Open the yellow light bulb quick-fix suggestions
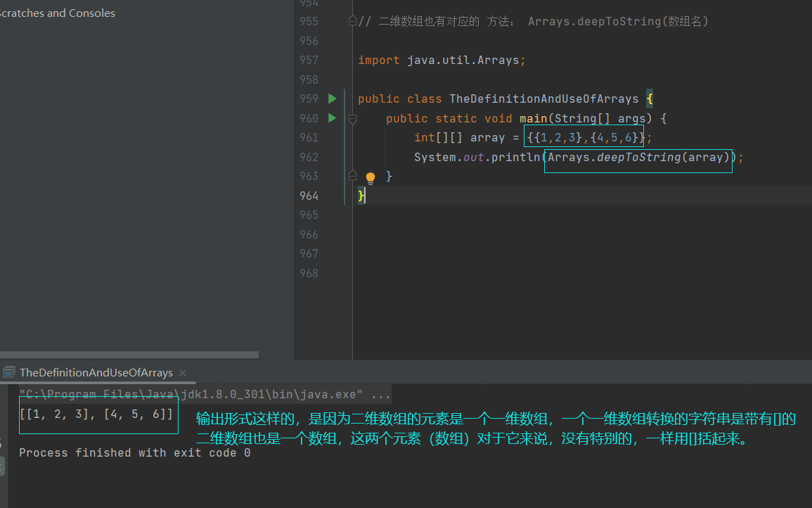The height and width of the screenshot is (508, 812). point(370,178)
